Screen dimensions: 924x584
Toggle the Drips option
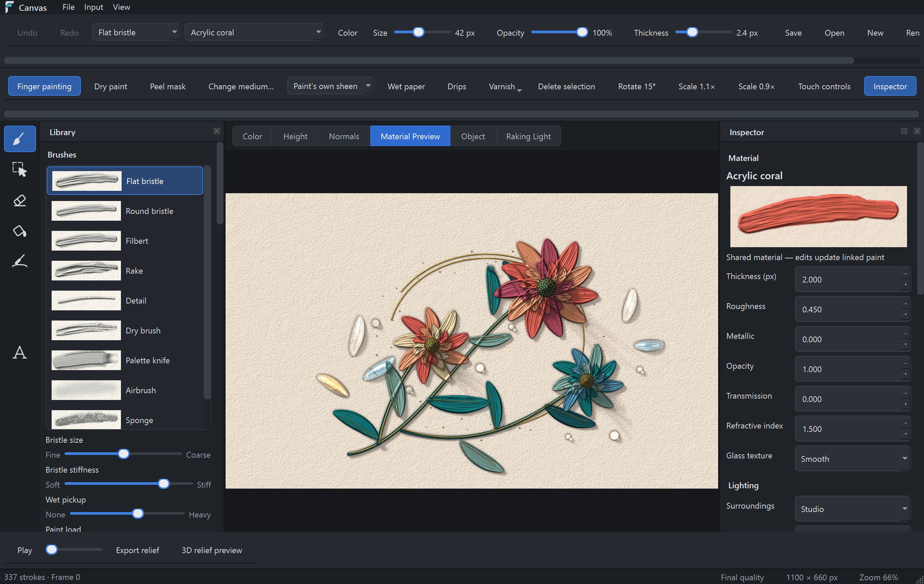[457, 86]
